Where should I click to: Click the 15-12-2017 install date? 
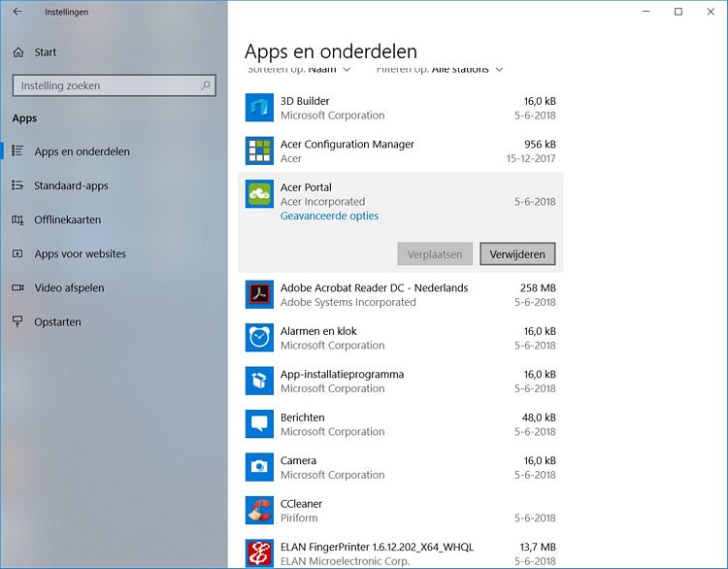(531, 158)
